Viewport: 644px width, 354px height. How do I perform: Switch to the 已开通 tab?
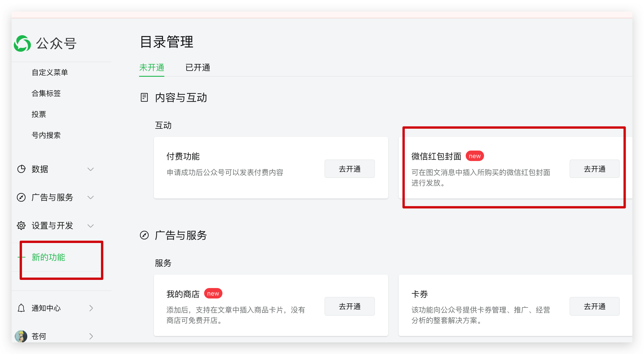pyautogui.click(x=198, y=68)
